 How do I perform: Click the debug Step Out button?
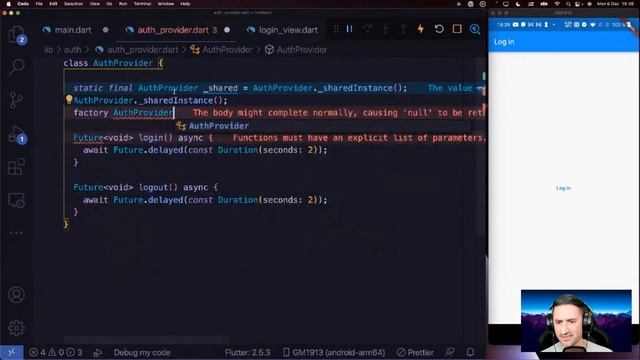(403, 29)
